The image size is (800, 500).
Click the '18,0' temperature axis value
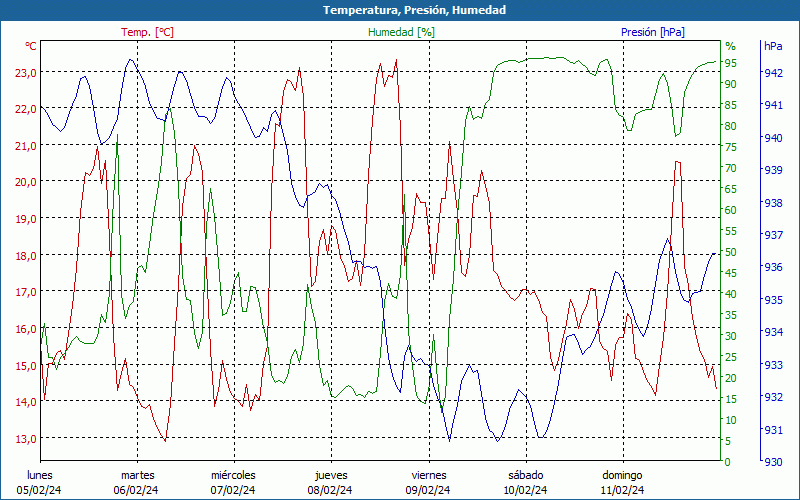click(26, 255)
